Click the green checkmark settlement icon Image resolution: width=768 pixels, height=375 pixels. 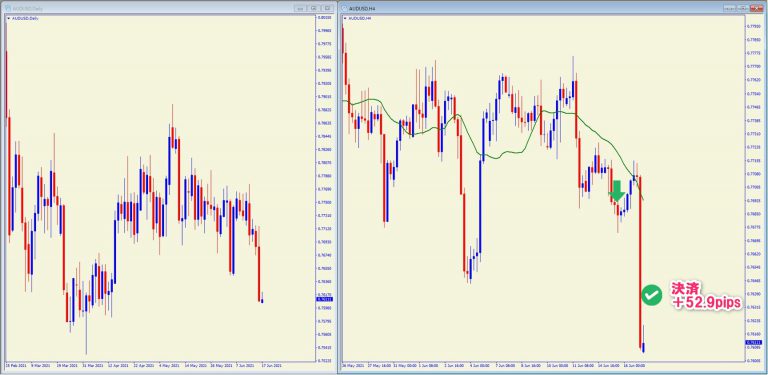point(651,295)
